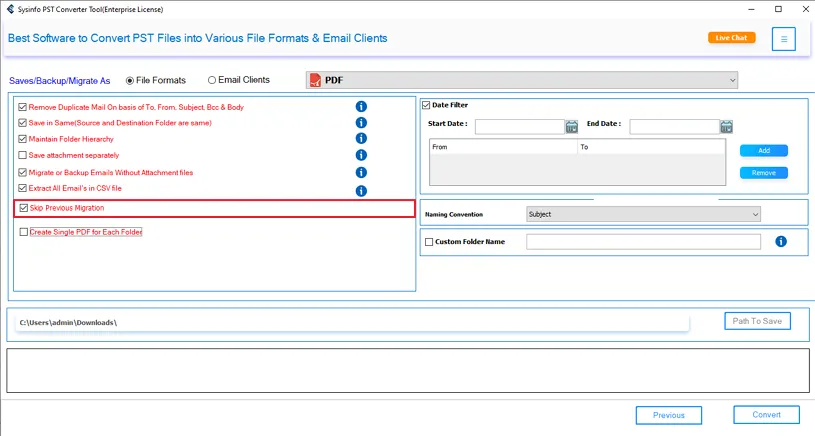815x436 pixels.
Task: Select File Formats radio button
Action: point(130,81)
